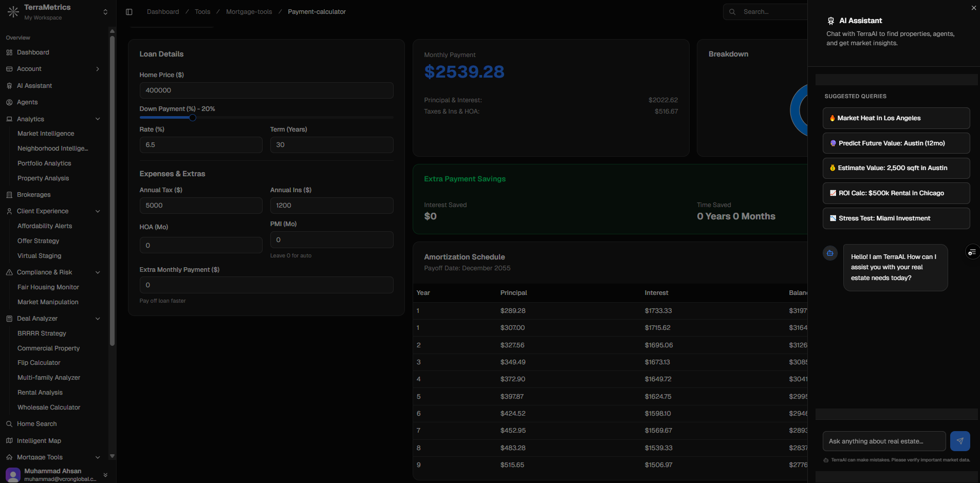
Task: Collapse the Analytics section
Action: pyautogui.click(x=98, y=119)
